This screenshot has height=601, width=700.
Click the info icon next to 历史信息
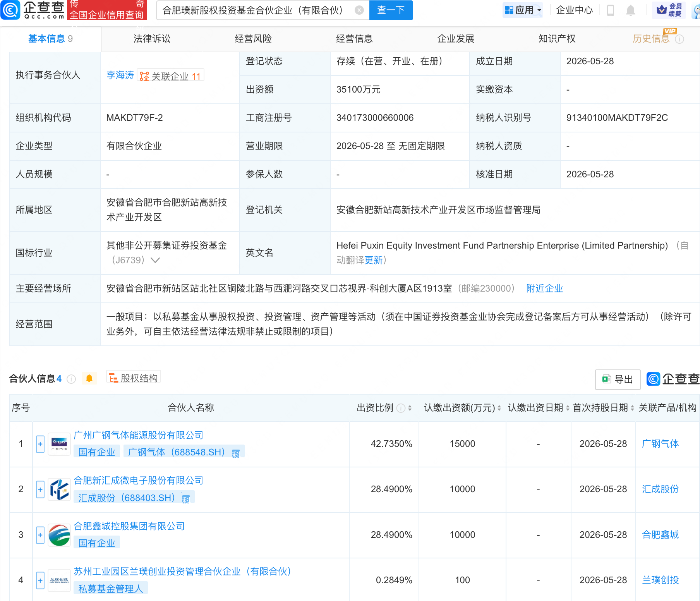point(679,39)
